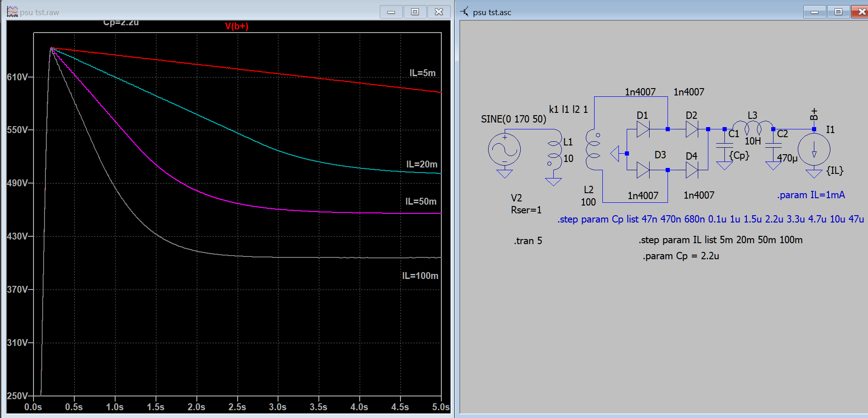Image resolution: width=868 pixels, height=418 pixels.
Task: Close the psu tst.raw waveform window
Action: pyautogui.click(x=439, y=12)
